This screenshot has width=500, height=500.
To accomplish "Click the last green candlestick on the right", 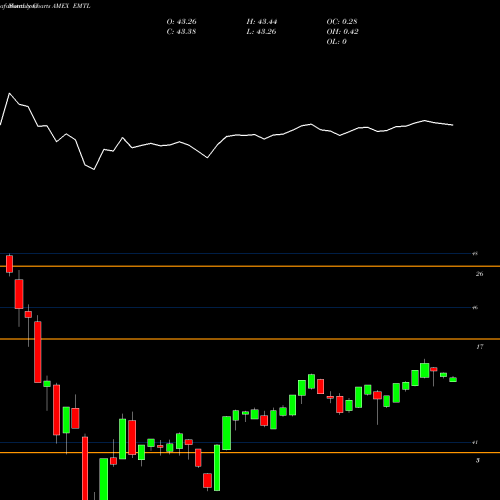I will (453, 379).
